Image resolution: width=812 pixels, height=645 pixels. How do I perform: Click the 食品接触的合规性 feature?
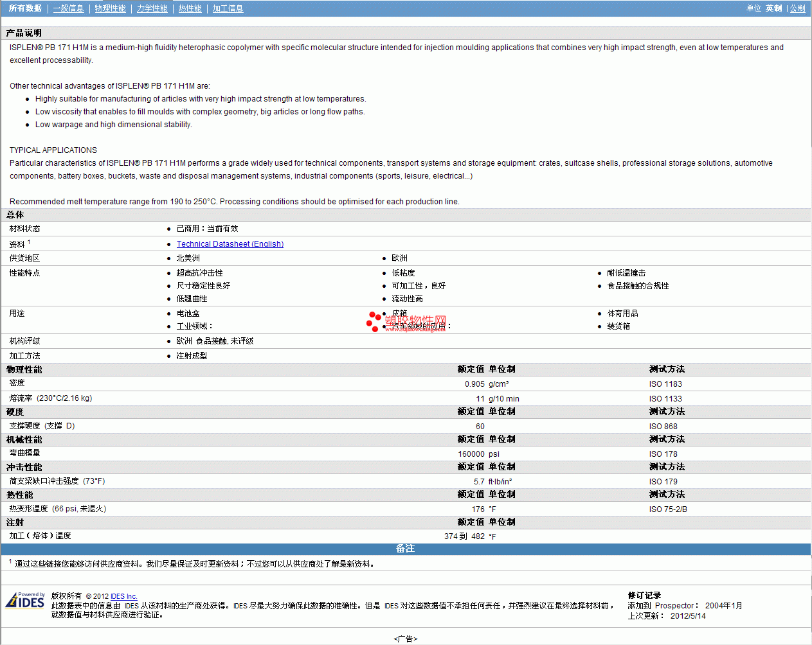coord(638,286)
